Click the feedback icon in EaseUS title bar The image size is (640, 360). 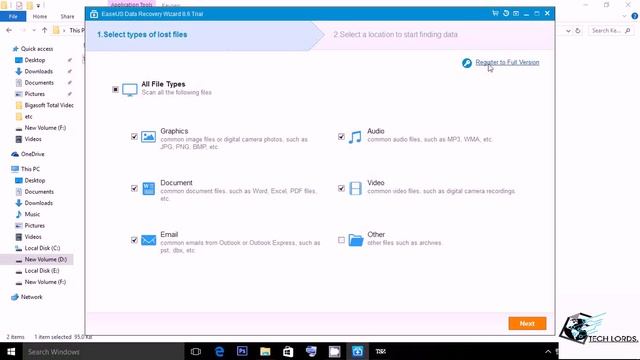pyautogui.click(x=516, y=13)
